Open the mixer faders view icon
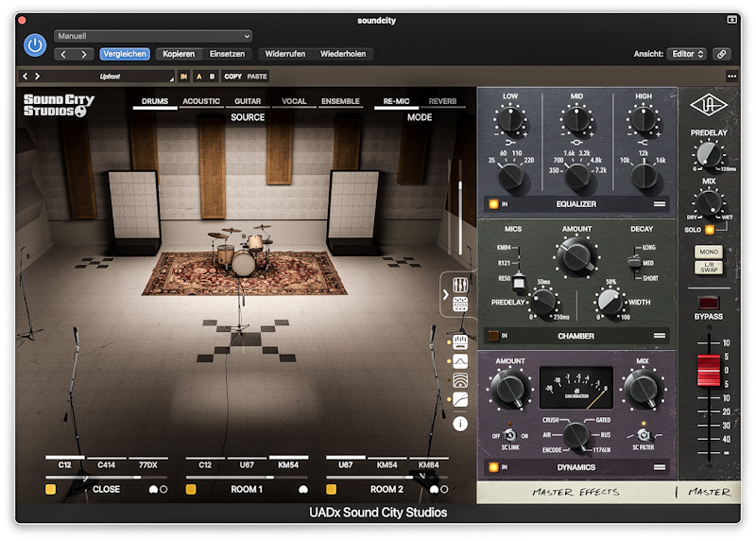Viewport: 756px width, 541px height. [x=460, y=286]
